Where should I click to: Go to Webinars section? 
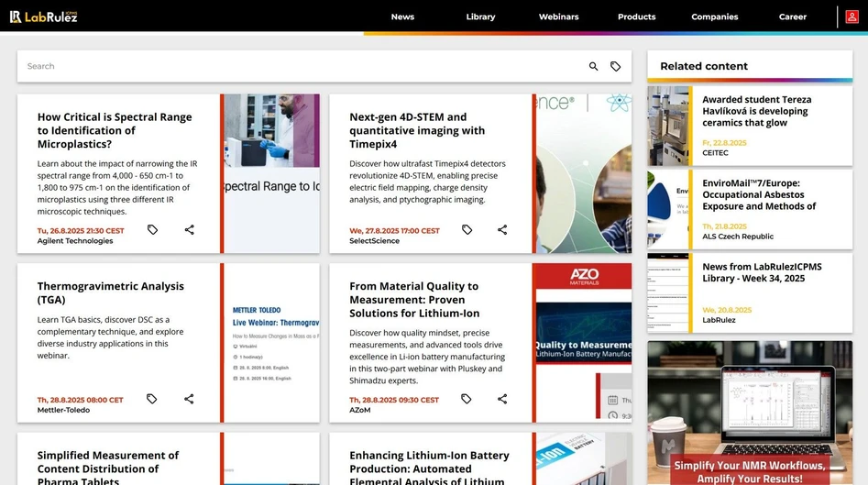[558, 17]
